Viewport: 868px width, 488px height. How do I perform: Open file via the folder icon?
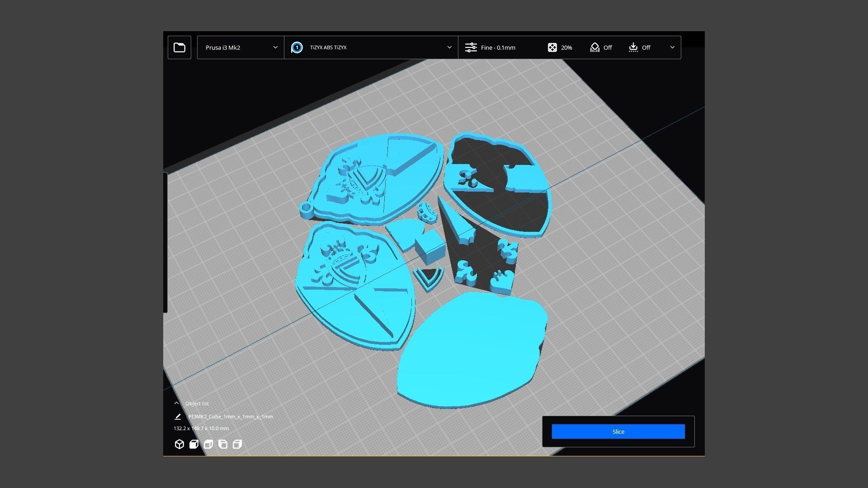pos(179,47)
